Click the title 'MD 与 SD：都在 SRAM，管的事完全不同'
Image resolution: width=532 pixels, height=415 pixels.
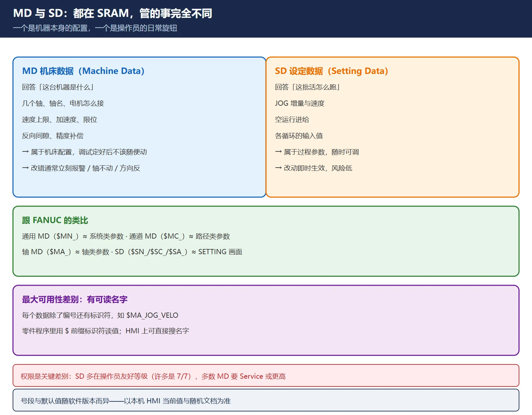tap(113, 13)
